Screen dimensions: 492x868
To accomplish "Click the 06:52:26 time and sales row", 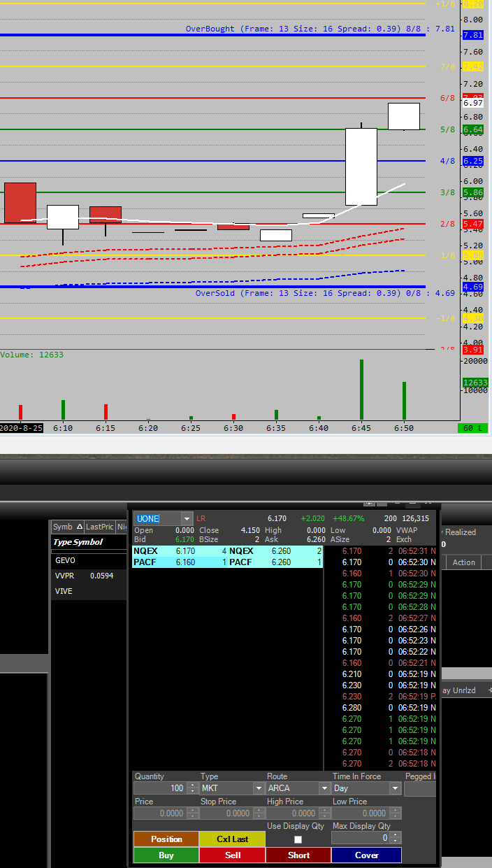I will tap(382, 629).
